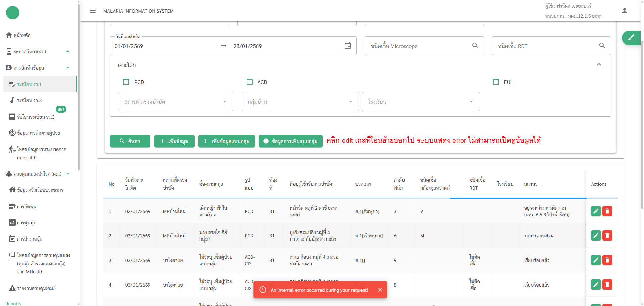Open the date range calendar picker
The height and width of the screenshot is (306, 644).
pyautogui.click(x=348, y=46)
